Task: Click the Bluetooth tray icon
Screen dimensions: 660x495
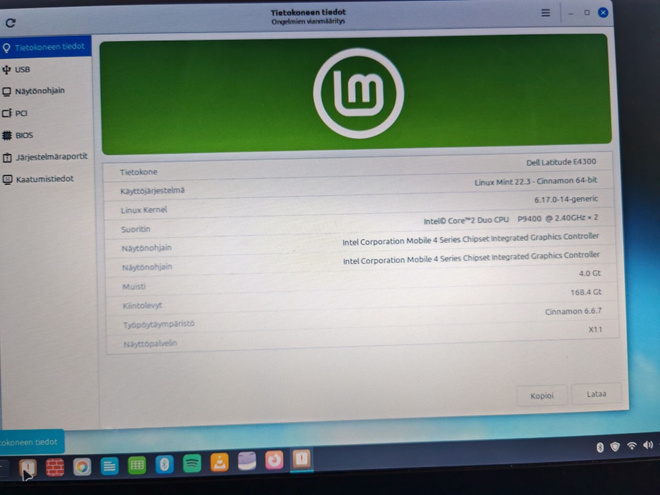Action: click(x=600, y=447)
